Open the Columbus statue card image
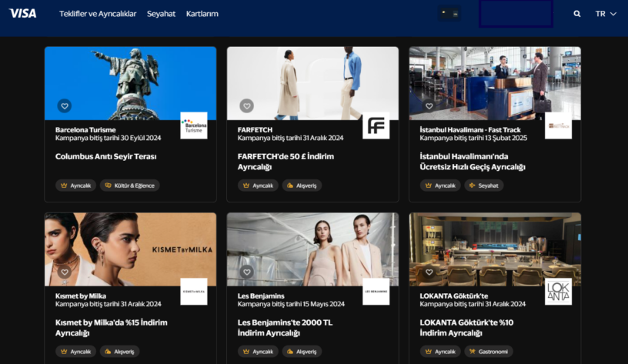Screen dimensions: 628x364 click(x=130, y=83)
